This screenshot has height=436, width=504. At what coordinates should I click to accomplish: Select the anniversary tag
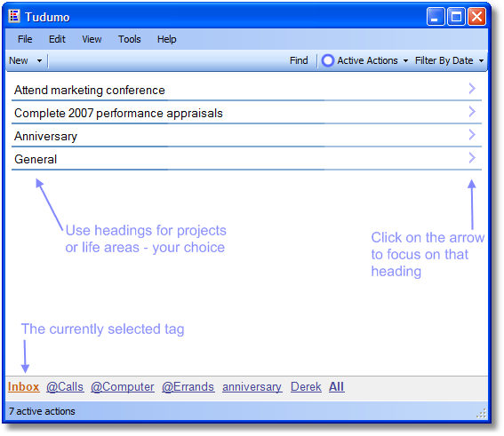[252, 387]
